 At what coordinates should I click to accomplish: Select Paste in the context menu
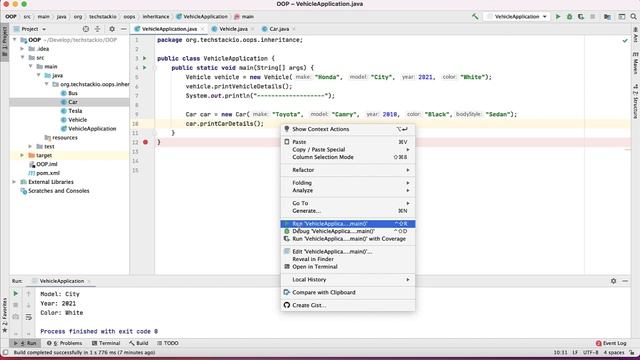[348, 142]
